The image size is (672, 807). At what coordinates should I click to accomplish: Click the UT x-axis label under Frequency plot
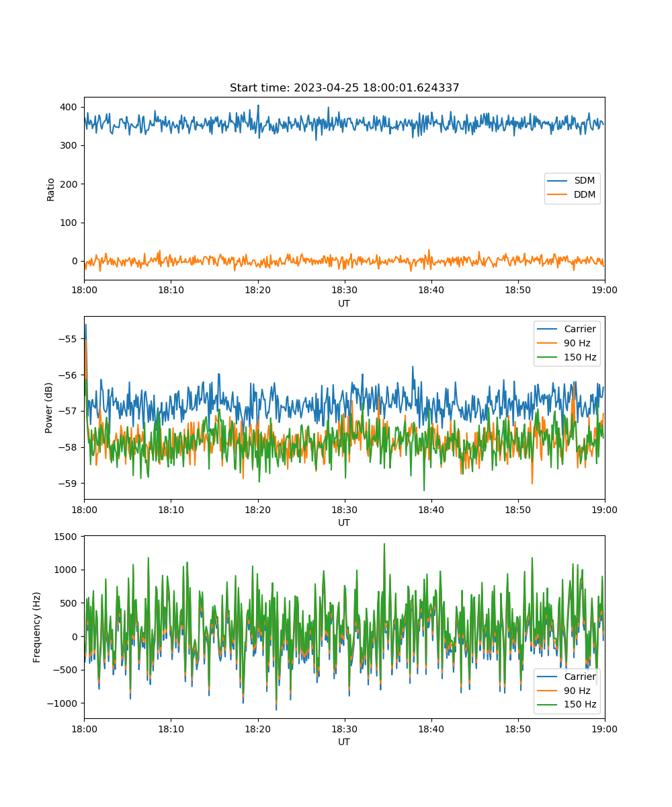click(344, 742)
